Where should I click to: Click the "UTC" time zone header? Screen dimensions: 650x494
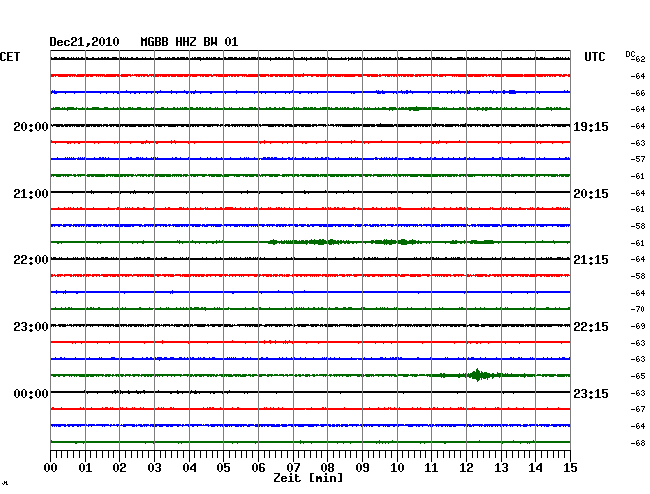click(x=594, y=57)
